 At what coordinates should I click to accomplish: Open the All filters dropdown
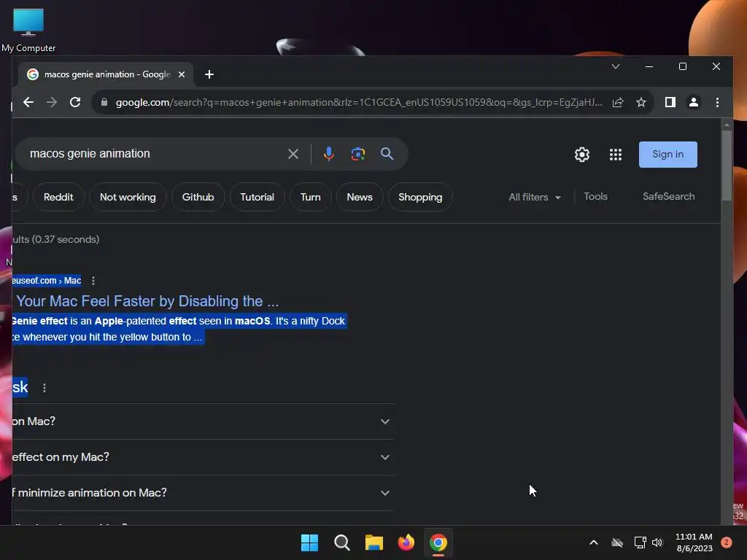[535, 197]
